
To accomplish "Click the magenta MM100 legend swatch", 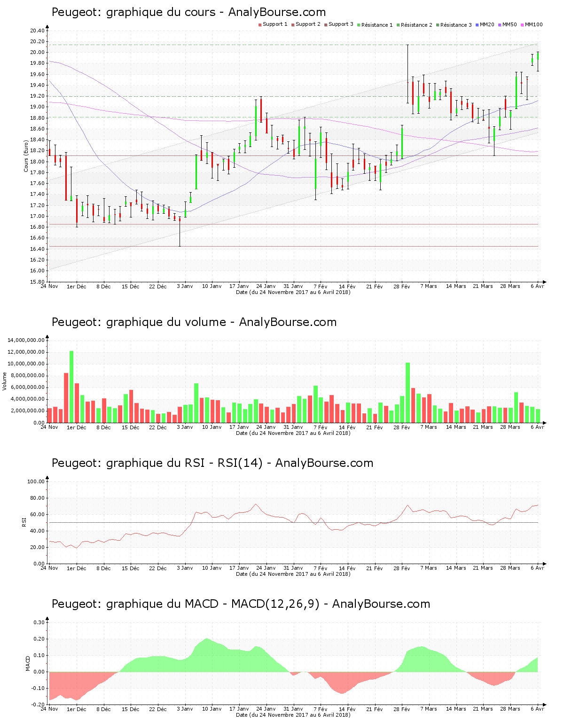I will click(522, 25).
